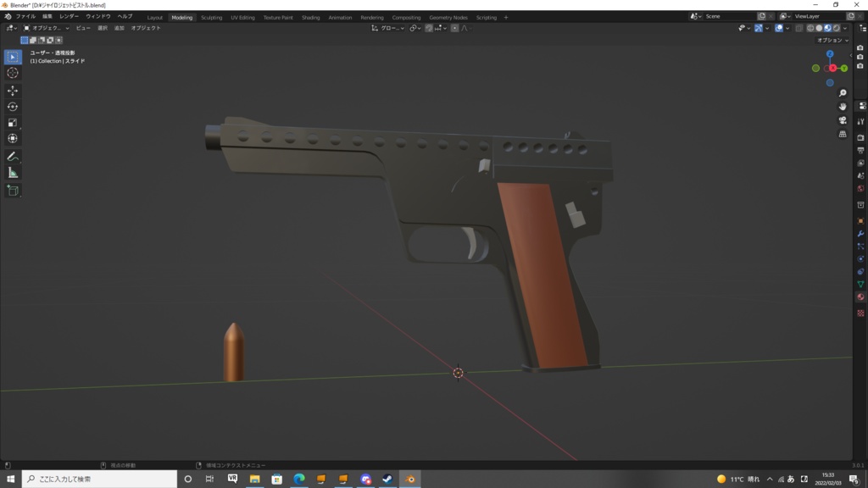This screenshot has width=868, height=488.
Task: Open the 編集 menu
Action: [47, 17]
